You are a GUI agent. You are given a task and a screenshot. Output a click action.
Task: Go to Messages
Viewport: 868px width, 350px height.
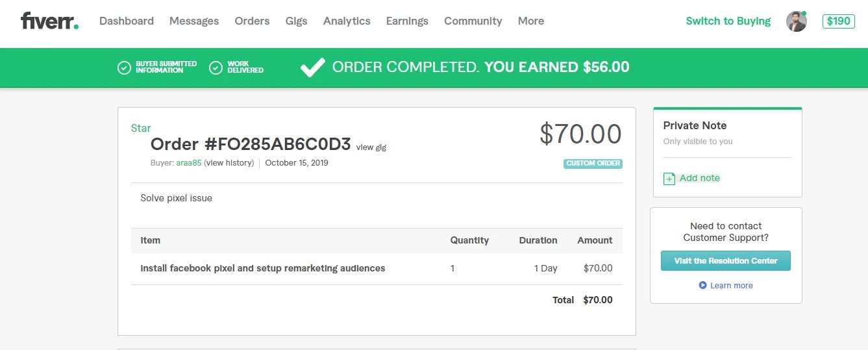point(193,21)
